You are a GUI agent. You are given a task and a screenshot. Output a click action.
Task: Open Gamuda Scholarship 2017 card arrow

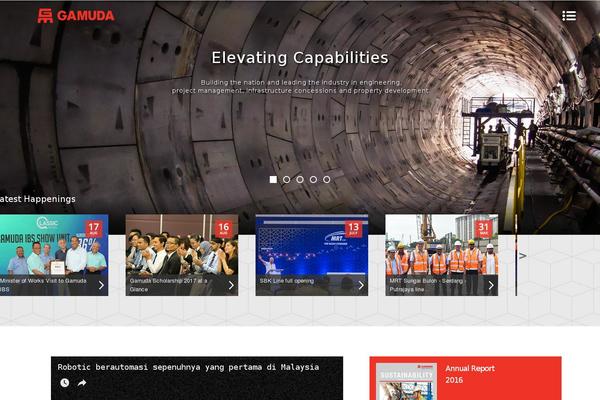[231, 285]
